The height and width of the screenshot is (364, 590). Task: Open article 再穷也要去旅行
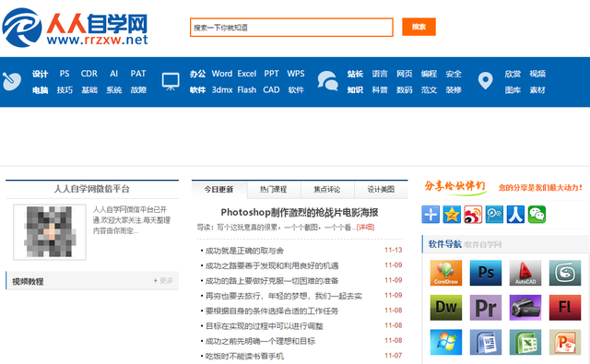pyautogui.click(x=284, y=296)
